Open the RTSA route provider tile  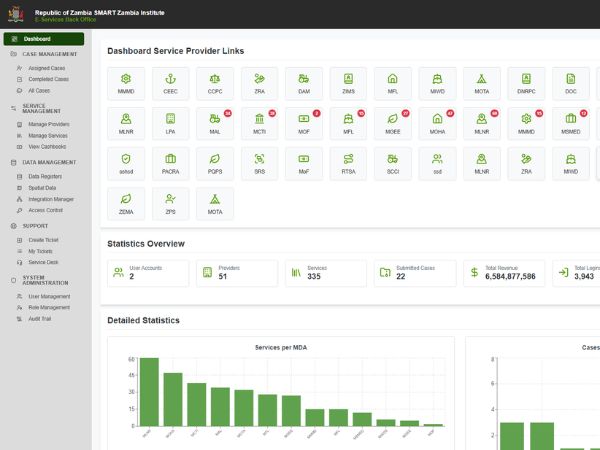click(x=348, y=164)
